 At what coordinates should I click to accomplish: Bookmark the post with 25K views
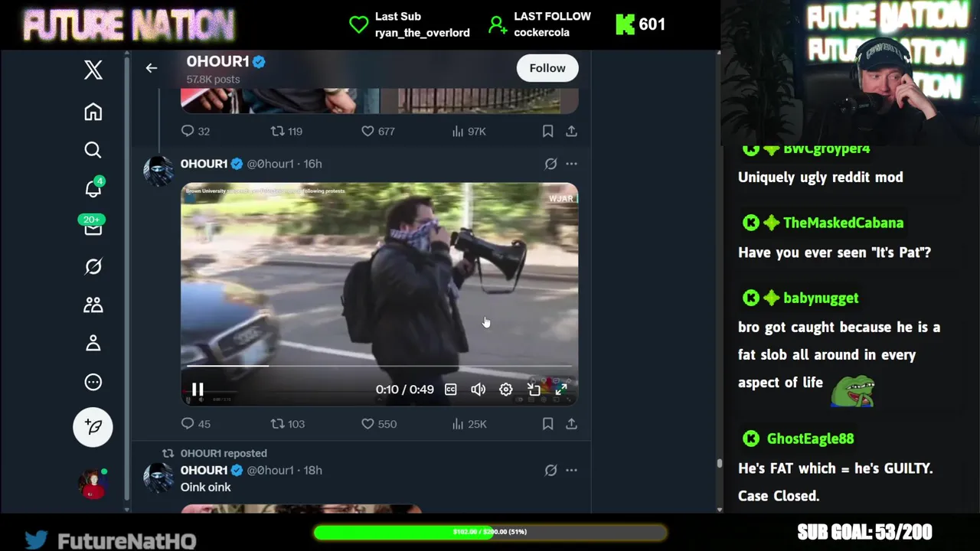547,424
